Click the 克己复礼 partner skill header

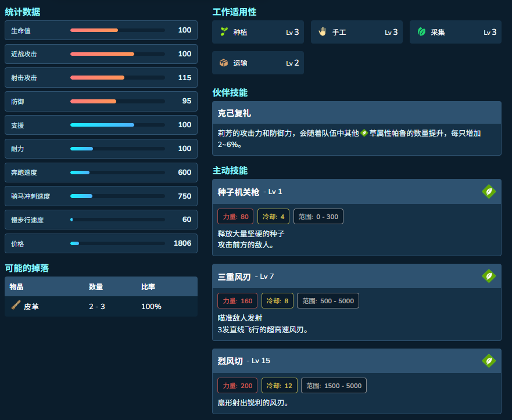pyautogui.click(x=357, y=113)
